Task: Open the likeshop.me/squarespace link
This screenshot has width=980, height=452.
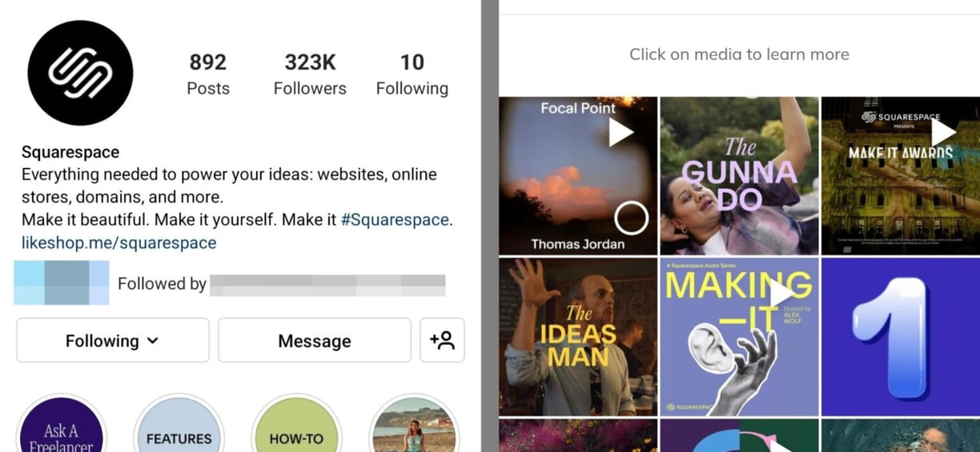Action: coord(118,242)
